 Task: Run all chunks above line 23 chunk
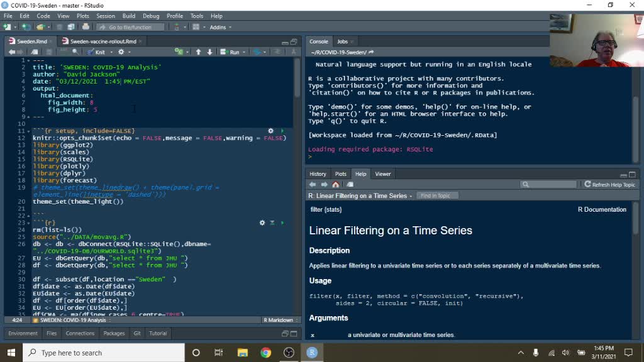tap(272, 223)
